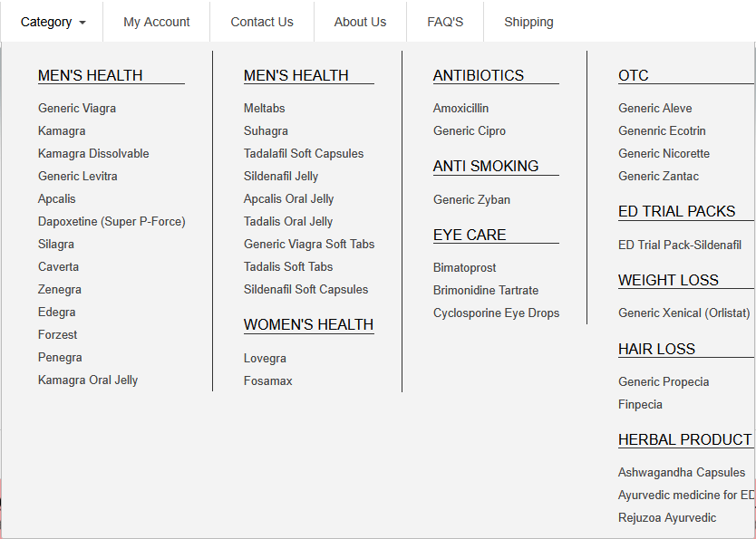Click the ANTIBIOTICS category heading
The width and height of the screenshot is (756, 539).
(479, 75)
